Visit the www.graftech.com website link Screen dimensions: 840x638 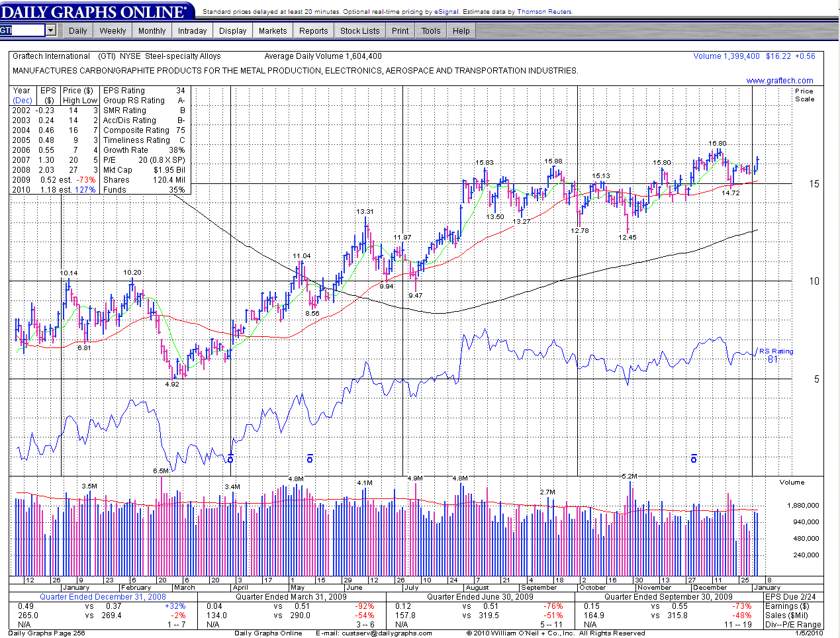780,81
